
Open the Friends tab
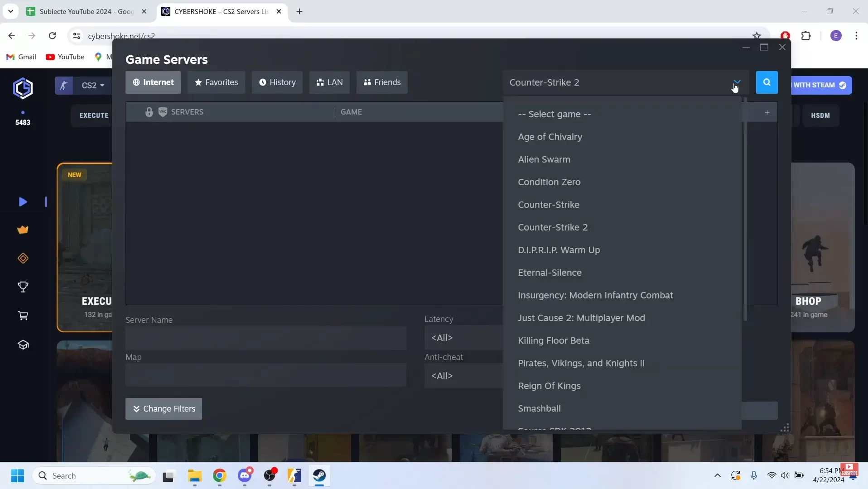(x=382, y=82)
